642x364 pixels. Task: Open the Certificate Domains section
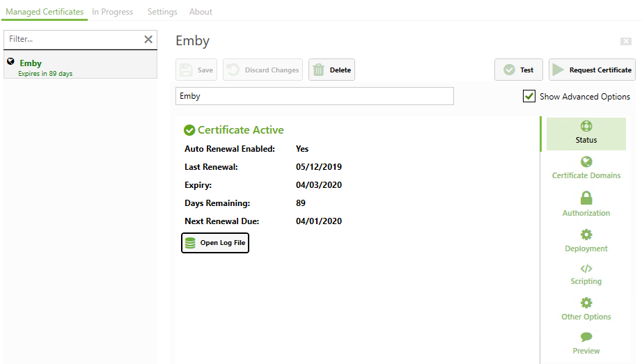point(586,168)
